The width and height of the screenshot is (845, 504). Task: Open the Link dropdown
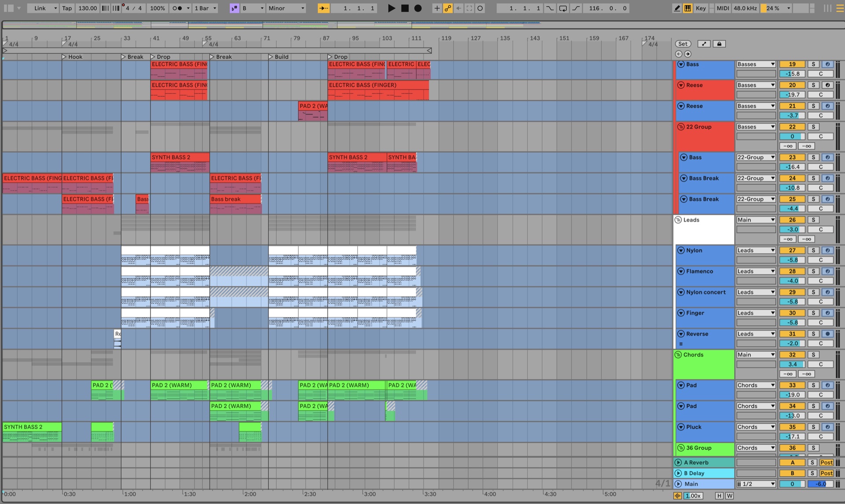coord(43,8)
